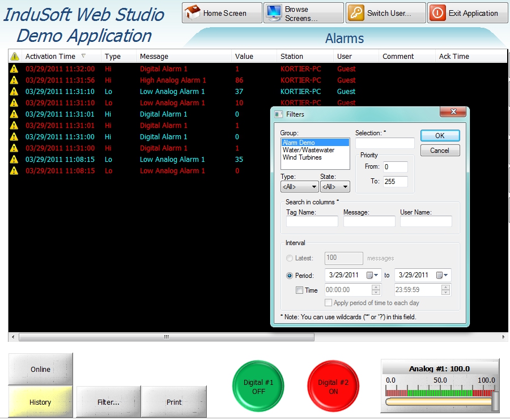This screenshot has height=420, width=510.
Task: Select the Period radio button
Action: point(290,276)
